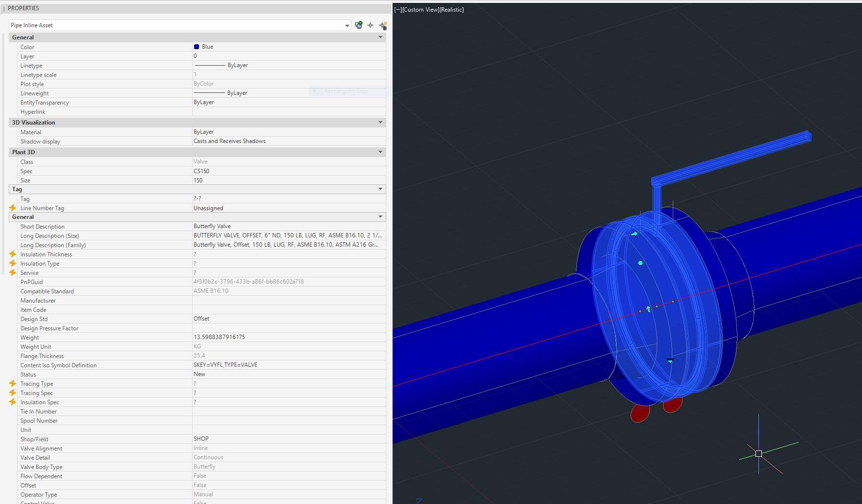The width and height of the screenshot is (862, 504).
Task: Open Quick Select with the lightning crosshair icon
Action: tap(383, 25)
